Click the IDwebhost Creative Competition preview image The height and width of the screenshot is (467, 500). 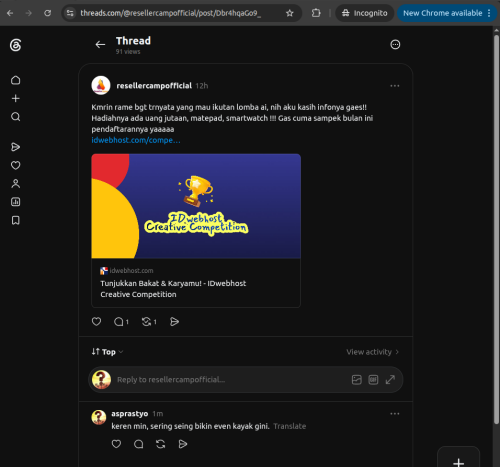(x=196, y=206)
